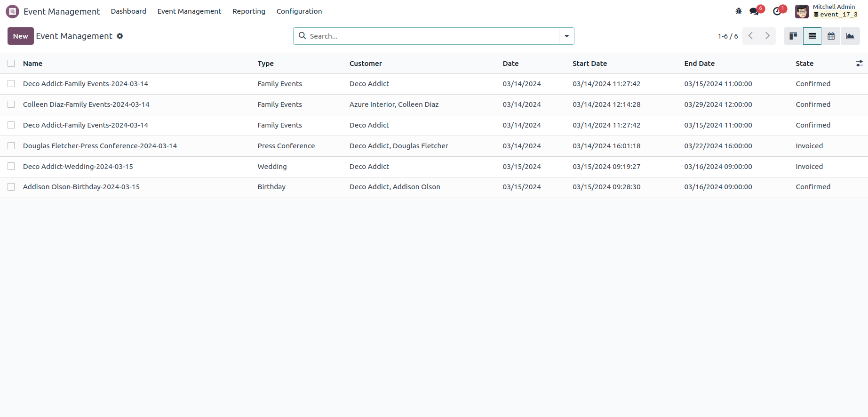Open Mitchell Admin user menu
This screenshot has width=868, height=417.
click(x=827, y=11)
